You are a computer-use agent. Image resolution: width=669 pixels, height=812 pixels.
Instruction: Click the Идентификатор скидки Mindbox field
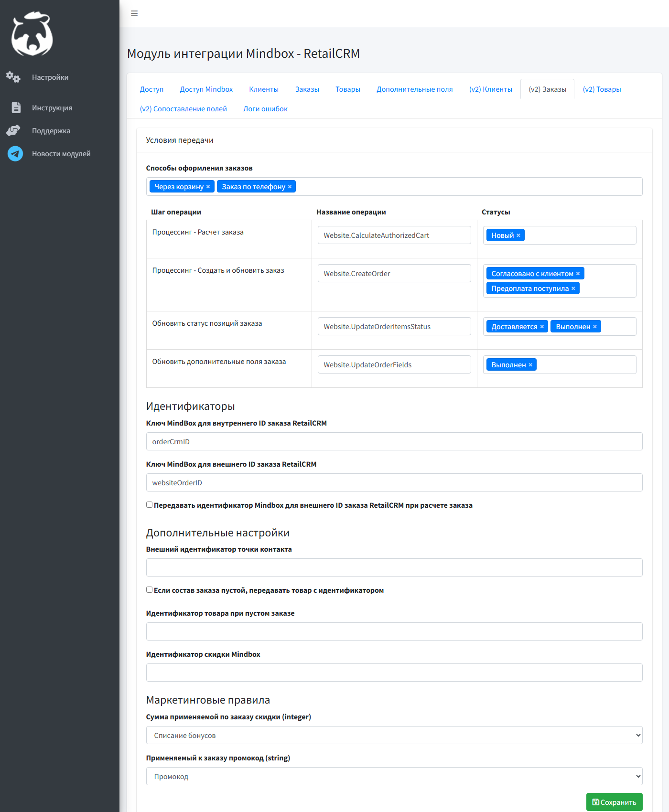pyautogui.click(x=394, y=673)
